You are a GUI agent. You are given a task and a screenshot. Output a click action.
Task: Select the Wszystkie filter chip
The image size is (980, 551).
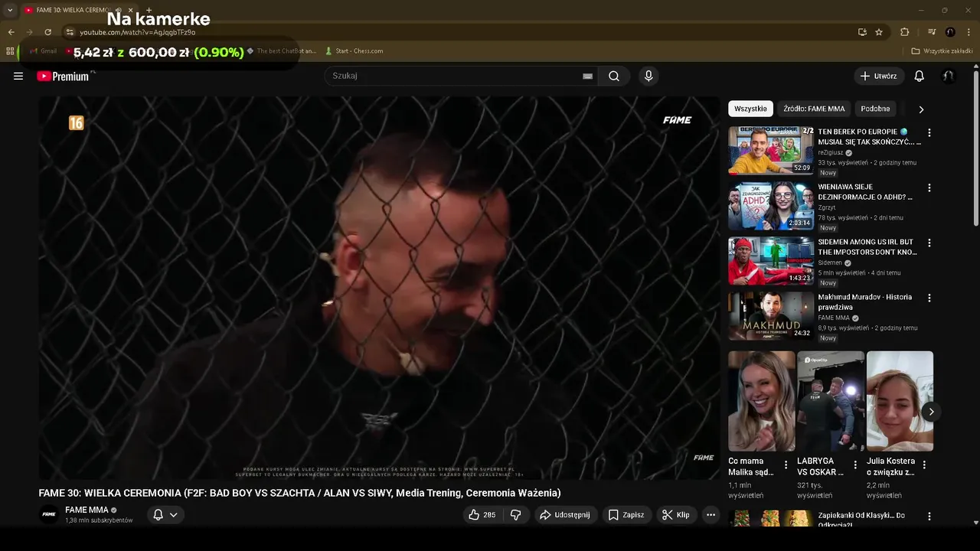[750, 109]
